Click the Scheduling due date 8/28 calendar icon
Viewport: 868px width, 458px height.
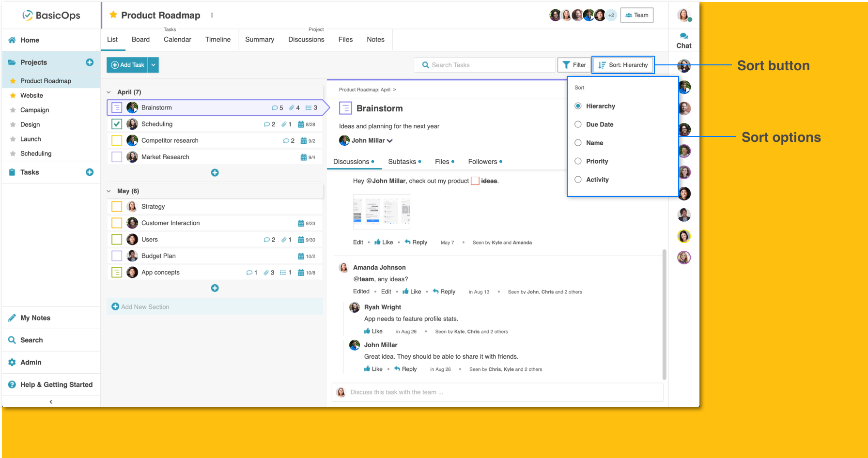tap(301, 124)
